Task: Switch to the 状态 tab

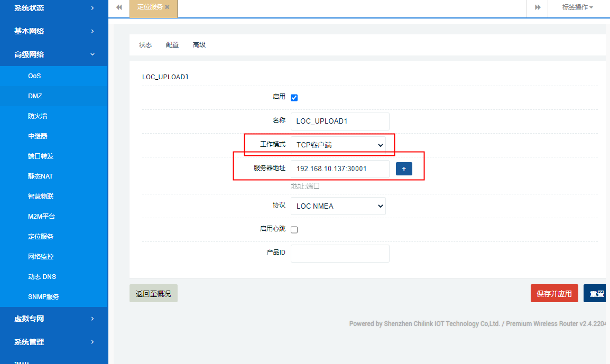Action: 145,45
